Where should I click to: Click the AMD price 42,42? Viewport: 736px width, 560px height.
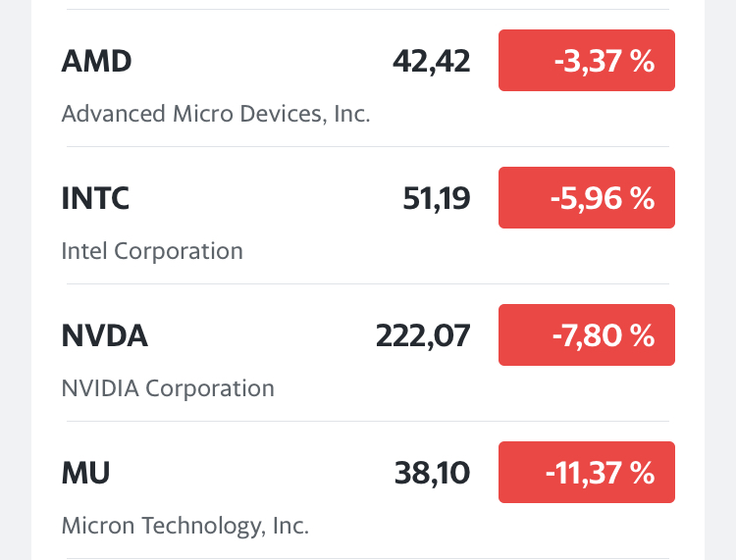[x=431, y=62]
